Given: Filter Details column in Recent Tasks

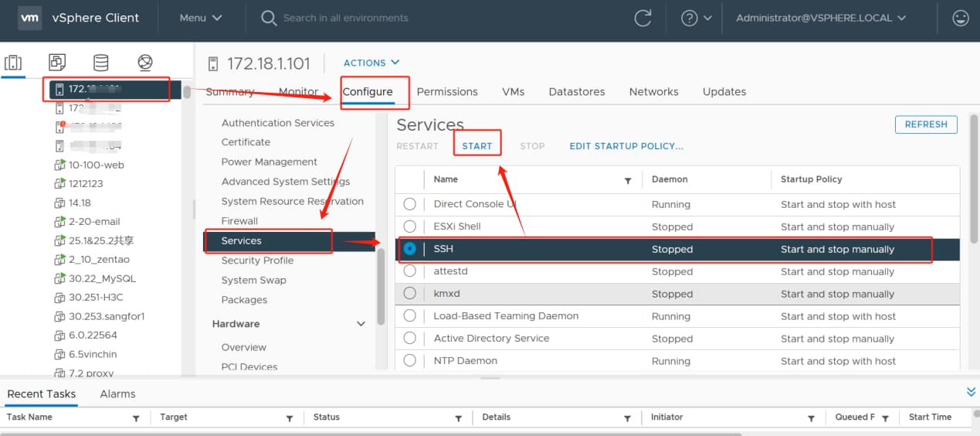Looking at the screenshot, I should pyautogui.click(x=628, y=418).
